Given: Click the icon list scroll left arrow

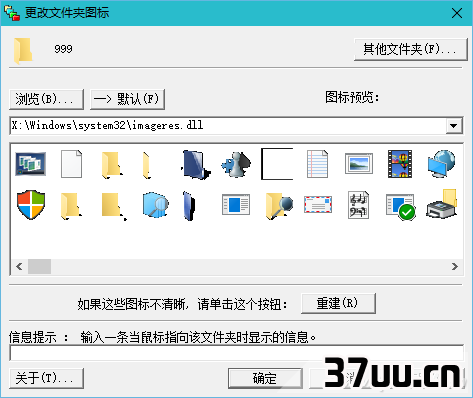Looking at the screenshot, I should coord(19,266).
